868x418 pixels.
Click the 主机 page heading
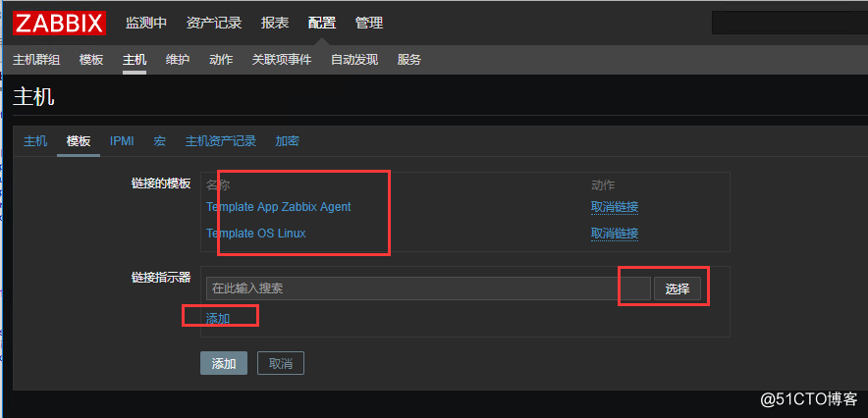point(33,97)
